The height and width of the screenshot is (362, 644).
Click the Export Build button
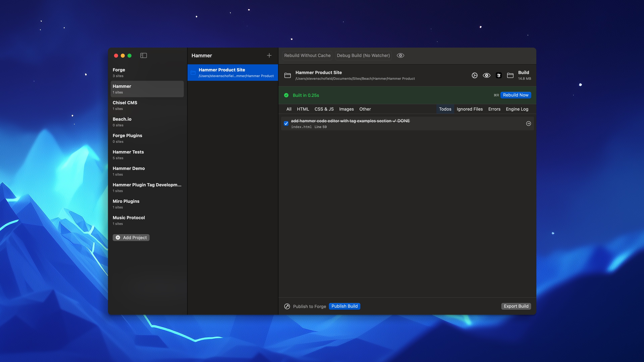(x=516, y=306)
